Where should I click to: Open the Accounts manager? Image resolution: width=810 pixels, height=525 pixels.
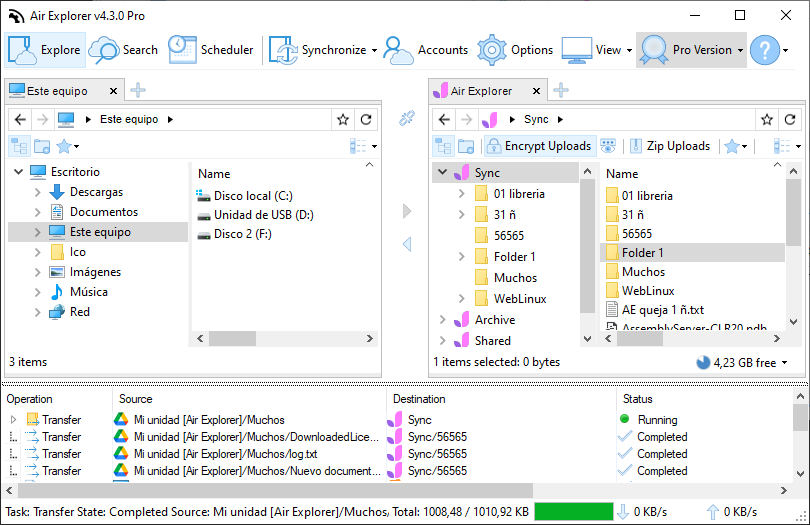[426, 50]
